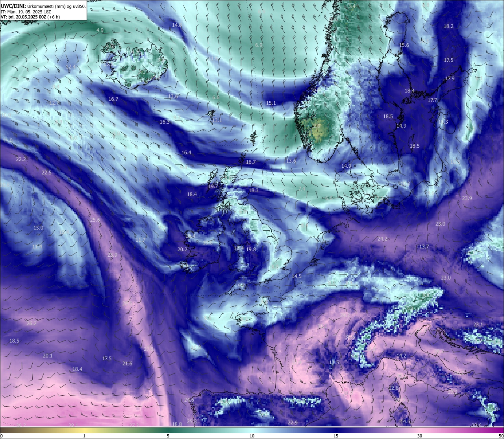The width and height of the screenshot is (504, 439).
Task: Click the '20.1' value at lower left
Action: click(48, 356)
